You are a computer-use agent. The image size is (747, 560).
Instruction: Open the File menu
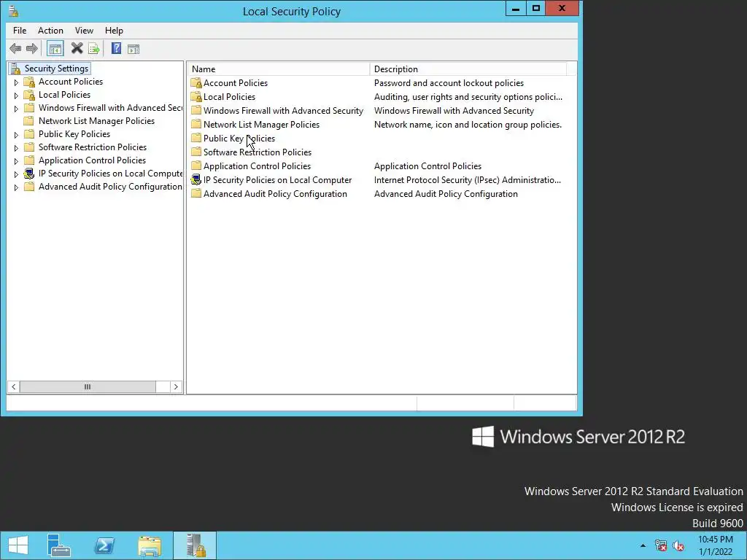[20, 31]
